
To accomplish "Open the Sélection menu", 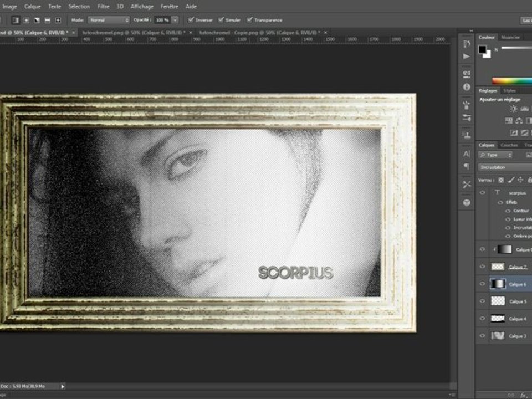I will pyautogui.click(x=79, y=7).
